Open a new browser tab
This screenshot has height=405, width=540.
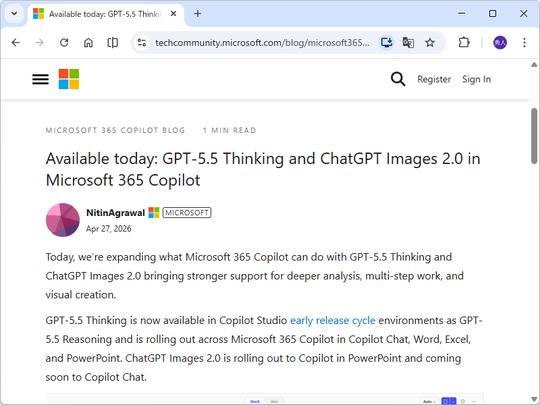198,14
